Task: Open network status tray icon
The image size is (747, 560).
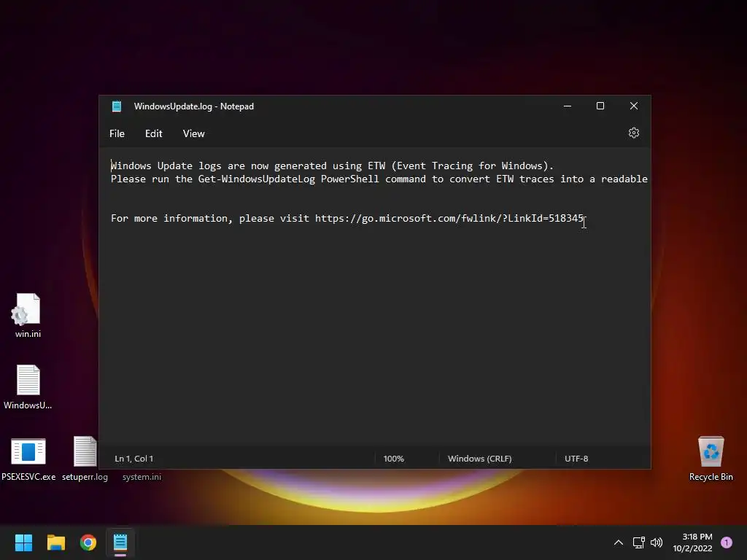Action: coord(639,542)
